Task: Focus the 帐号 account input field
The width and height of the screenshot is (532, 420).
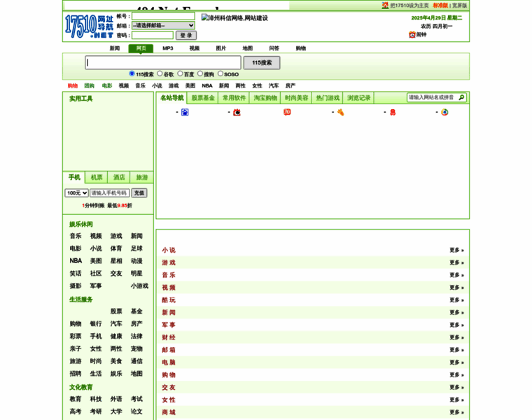Action: coord(163,16)
